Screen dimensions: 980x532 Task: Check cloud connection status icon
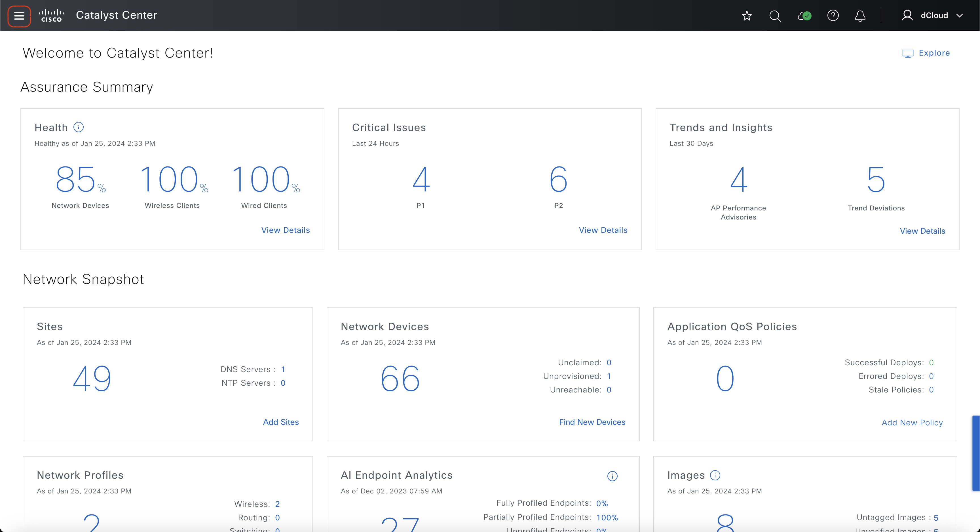click(804, 16)
